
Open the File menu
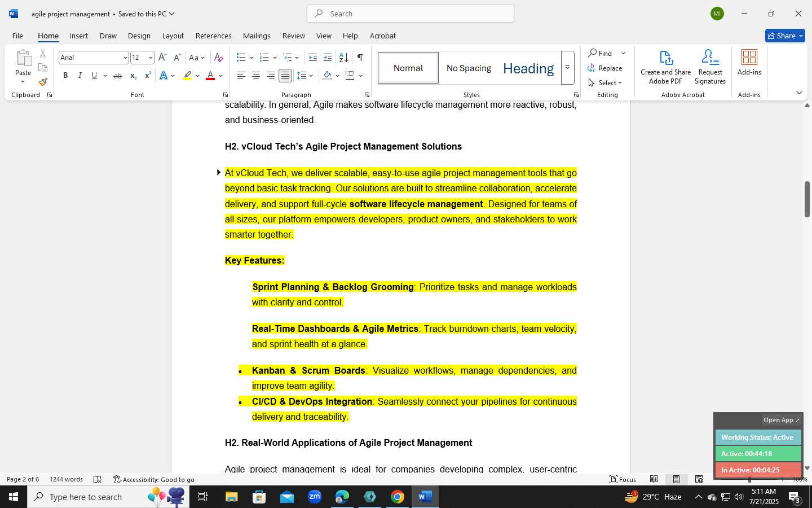click(17, 36)
